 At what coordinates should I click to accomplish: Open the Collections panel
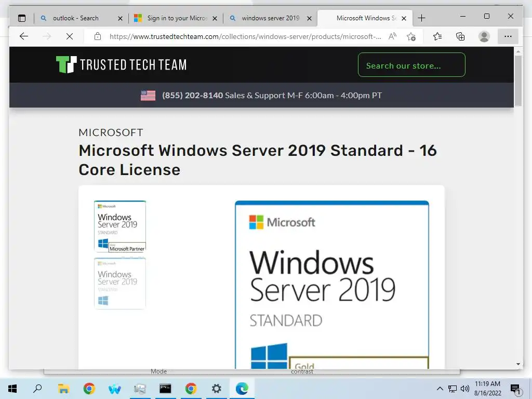(x=460, y=36)
